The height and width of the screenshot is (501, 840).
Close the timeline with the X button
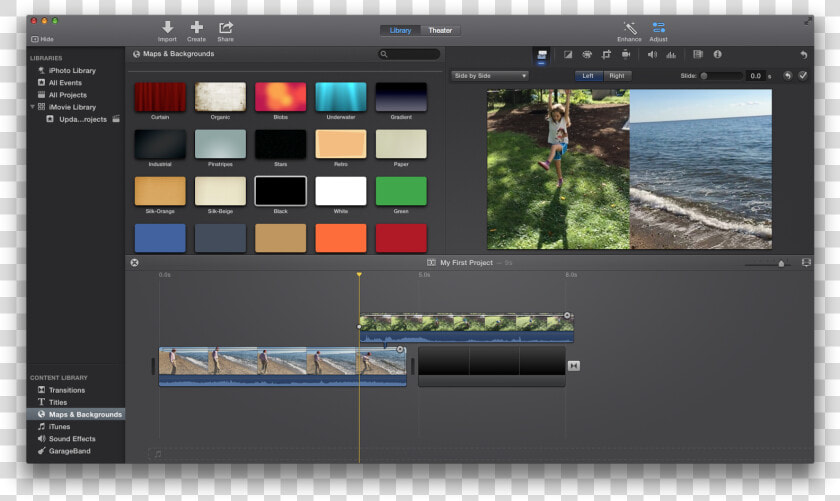click(x=134, y=263)
